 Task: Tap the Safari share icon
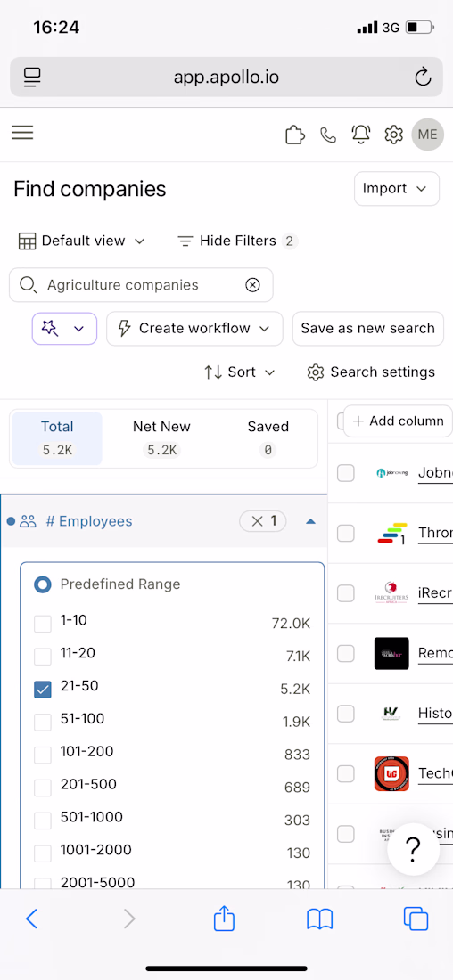[224, 919]
